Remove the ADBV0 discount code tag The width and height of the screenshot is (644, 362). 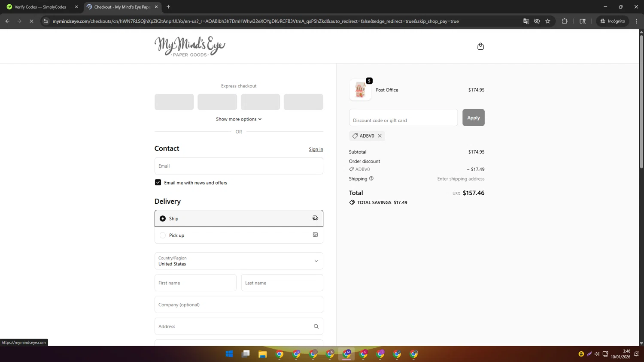[380, 136]
